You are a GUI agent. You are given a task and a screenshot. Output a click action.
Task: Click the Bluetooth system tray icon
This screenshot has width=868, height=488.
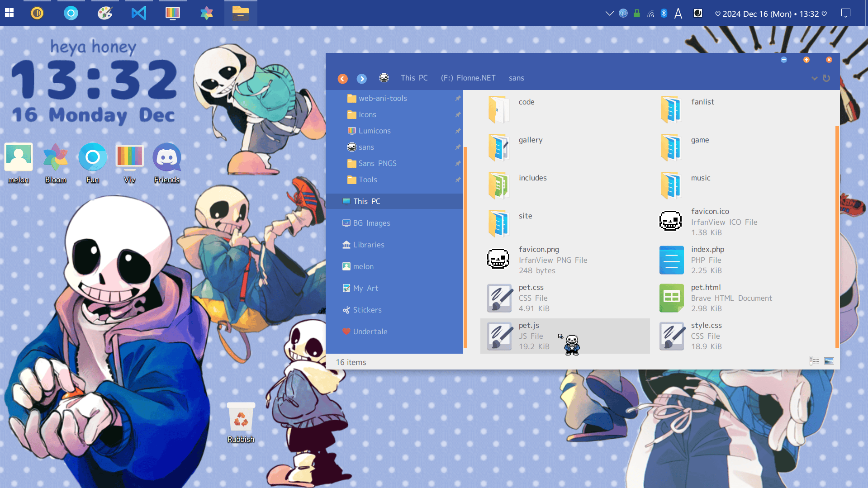(664, 13)
